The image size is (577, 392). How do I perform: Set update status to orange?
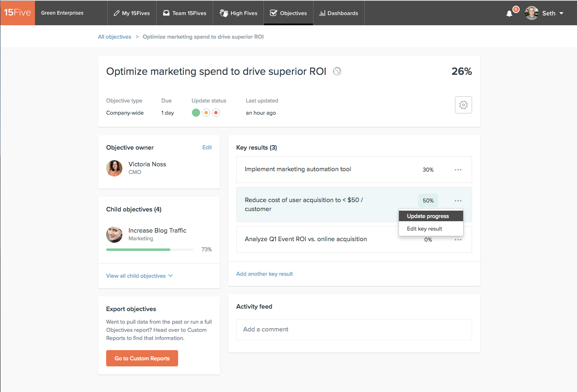pos(206,113)
